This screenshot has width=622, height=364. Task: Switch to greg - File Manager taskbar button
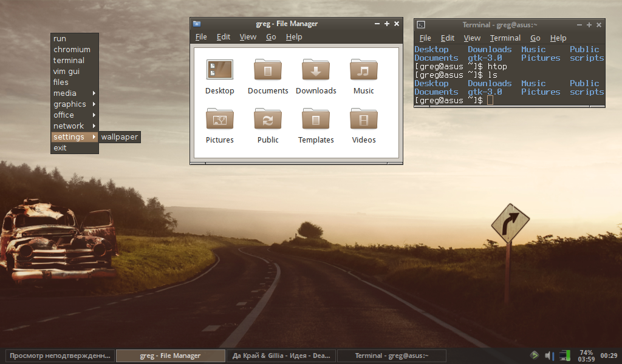click(x=170, y=356)
